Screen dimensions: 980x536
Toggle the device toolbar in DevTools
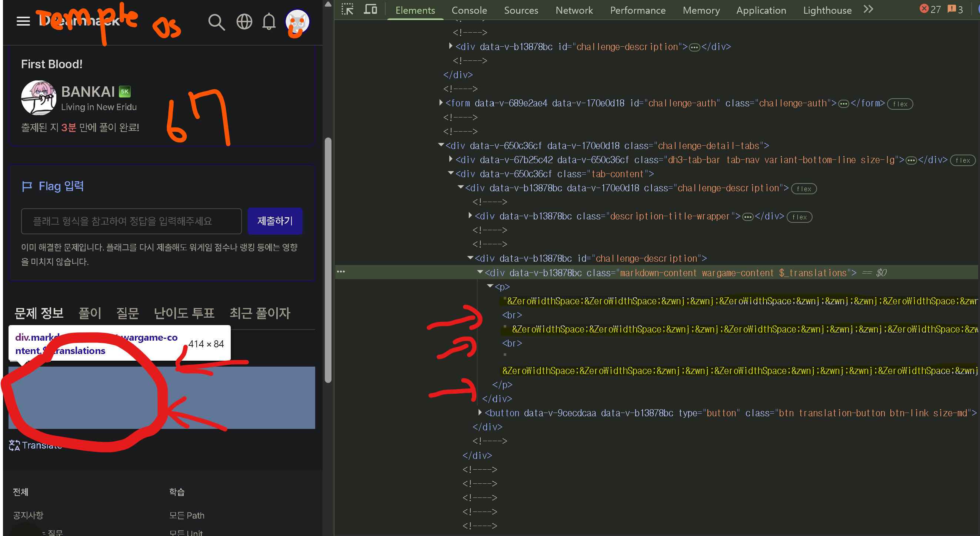pyautogui.click(x=370, y=9)
